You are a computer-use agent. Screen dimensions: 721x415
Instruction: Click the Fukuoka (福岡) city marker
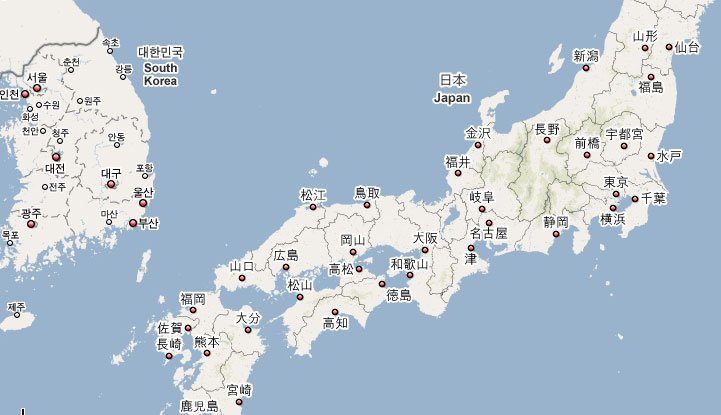(193, 311)
